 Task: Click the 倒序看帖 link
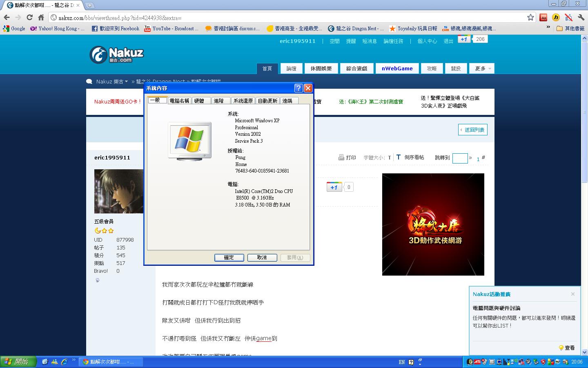pyautogui.click(x=414, y=157)
